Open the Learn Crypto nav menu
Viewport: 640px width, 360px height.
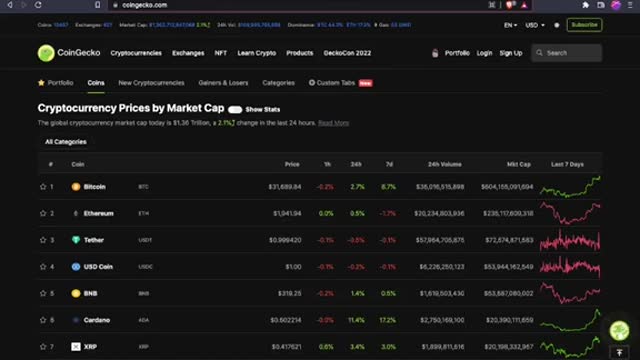pos(257,53)
